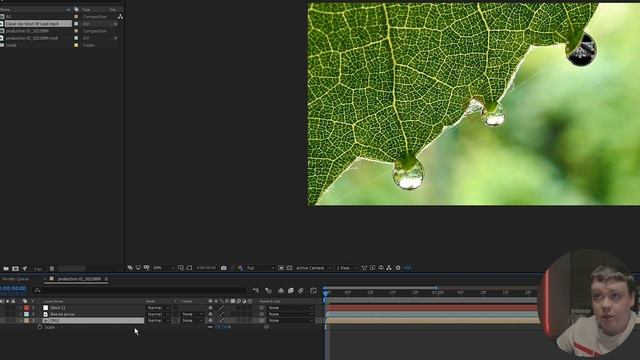Viewport: 640px width, 360px height.
Task: Click the parent pick whip for layer 2
Action: (262, 314)
